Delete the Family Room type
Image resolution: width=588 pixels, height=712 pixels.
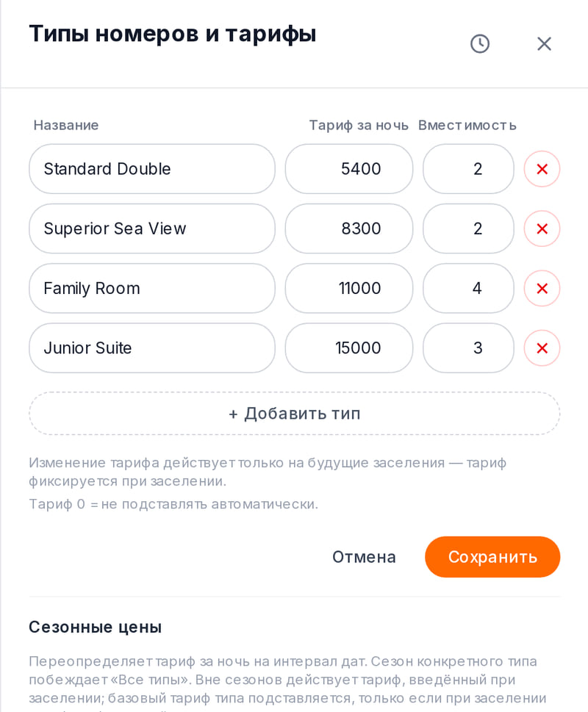pos(542,288)
